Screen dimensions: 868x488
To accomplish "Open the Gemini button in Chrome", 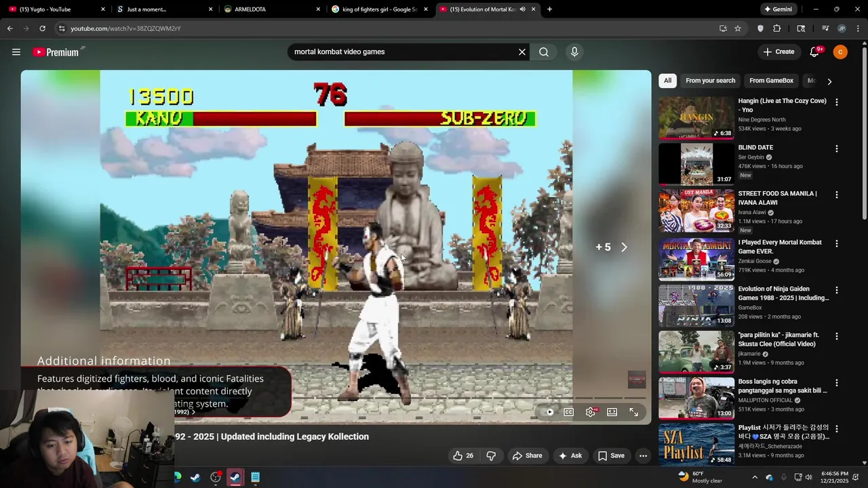I will pos(778,9).
